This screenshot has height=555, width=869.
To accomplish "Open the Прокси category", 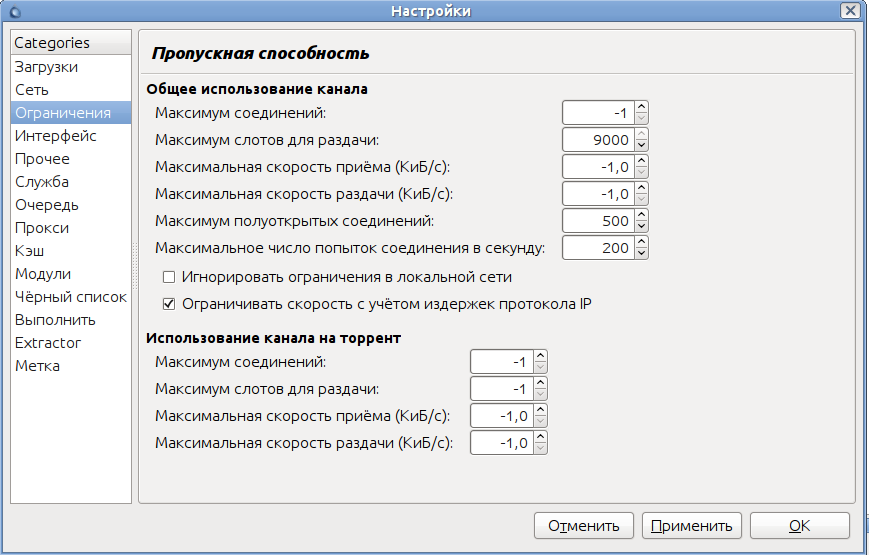I will (71, 228).
